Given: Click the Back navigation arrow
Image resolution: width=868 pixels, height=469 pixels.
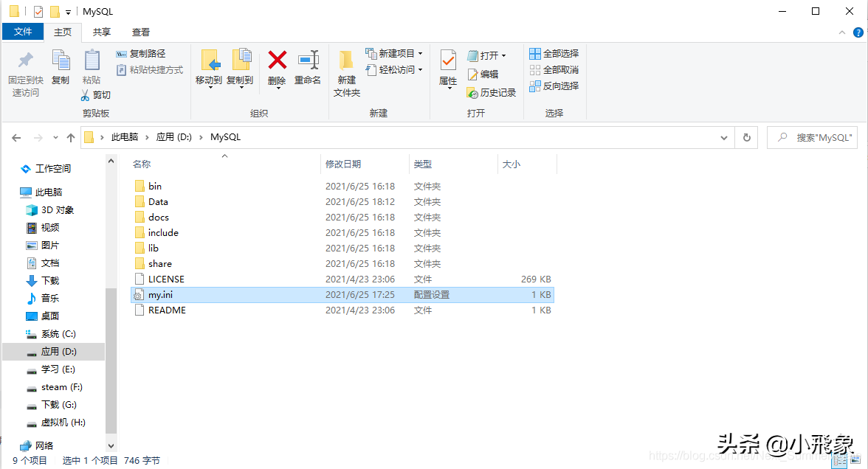Looking at the screenshot, I should point(16,138).
